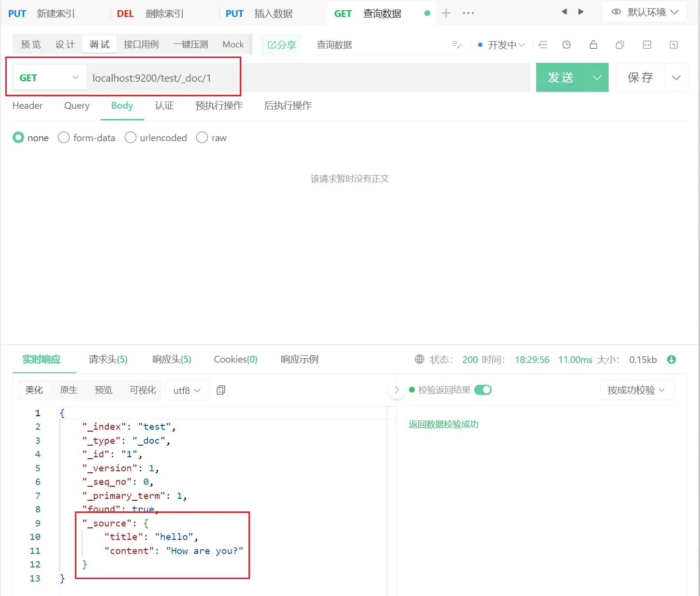Open the 发送 button dropdown arrow
Screen dimensions: 700x596
tap(597, 77)
